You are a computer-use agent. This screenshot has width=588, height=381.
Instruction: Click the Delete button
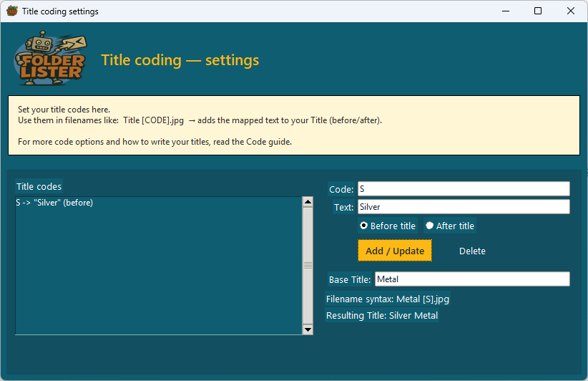click(x=472, y=251)
